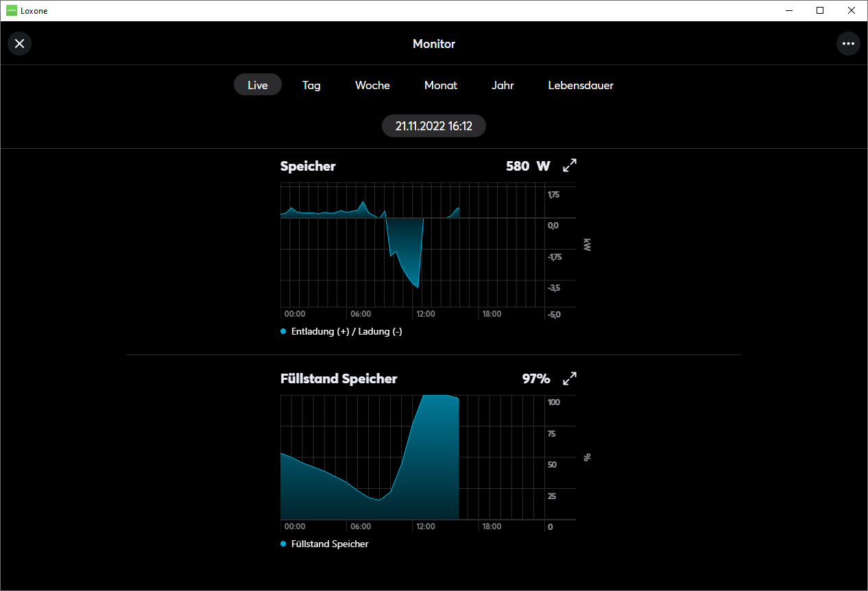Image resolution: width=868 pixels, height=591 pixels.
Task: Click the 580 W current value
Action: coord(528,166)
